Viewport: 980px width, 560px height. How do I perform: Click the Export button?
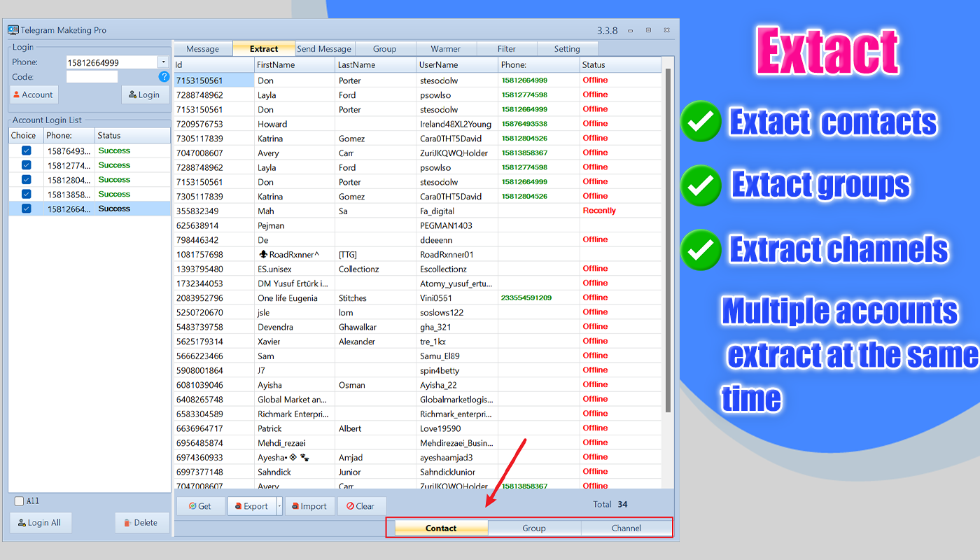252,506
